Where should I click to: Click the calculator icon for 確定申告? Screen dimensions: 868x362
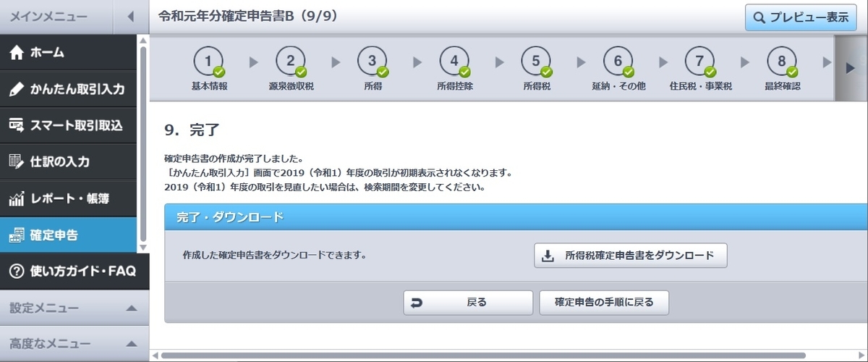click(16, 235)
